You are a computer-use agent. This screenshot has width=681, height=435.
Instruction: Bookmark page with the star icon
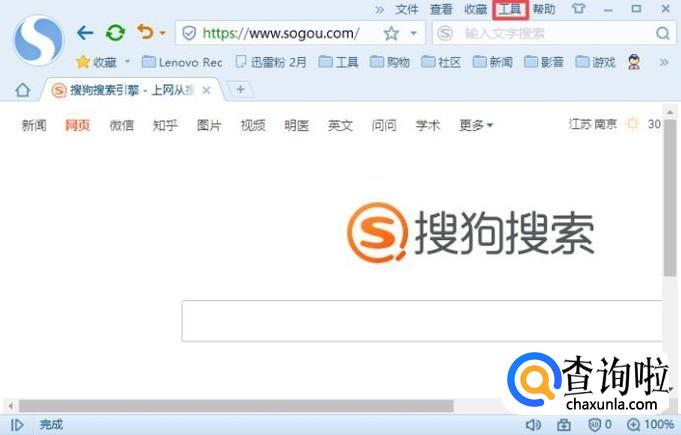(391, 33)
